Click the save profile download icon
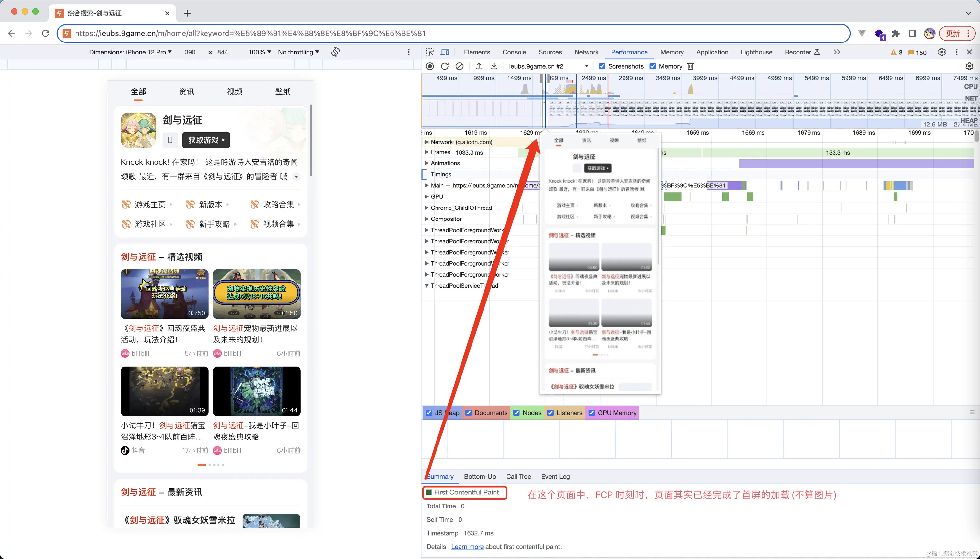980x559 pixels. tap(494, 66)
